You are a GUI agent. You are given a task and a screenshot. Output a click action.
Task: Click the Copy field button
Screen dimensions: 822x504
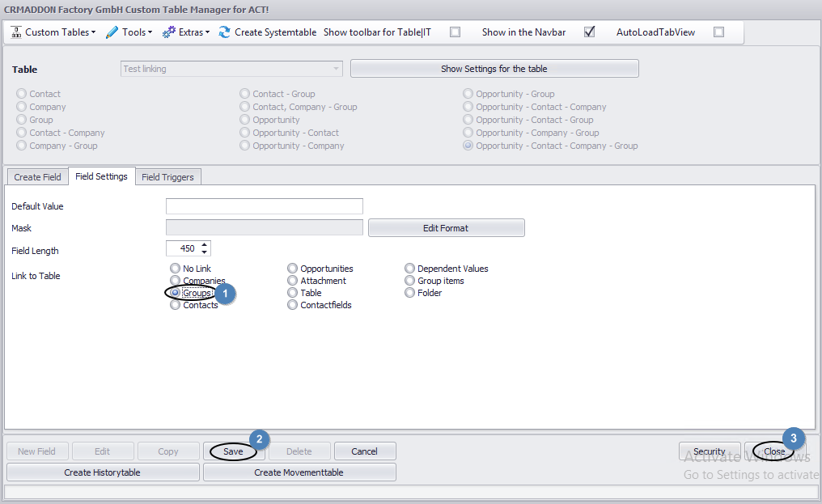tap(168, 451)
